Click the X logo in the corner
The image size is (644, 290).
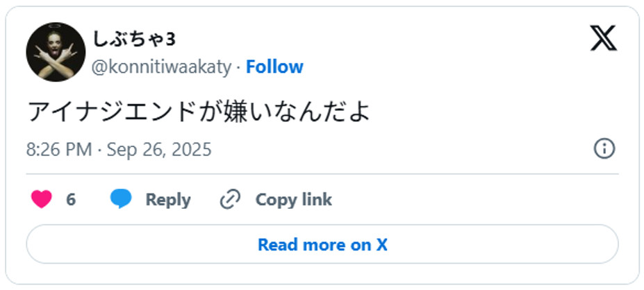click(603, 38)
